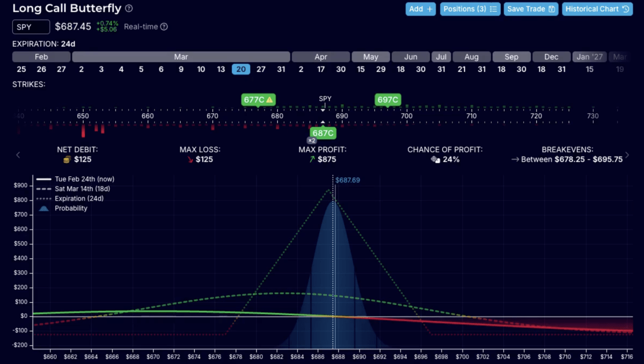Switch to the Mar expiration month tab
This screenshot has height=364, width=644.
181,56
